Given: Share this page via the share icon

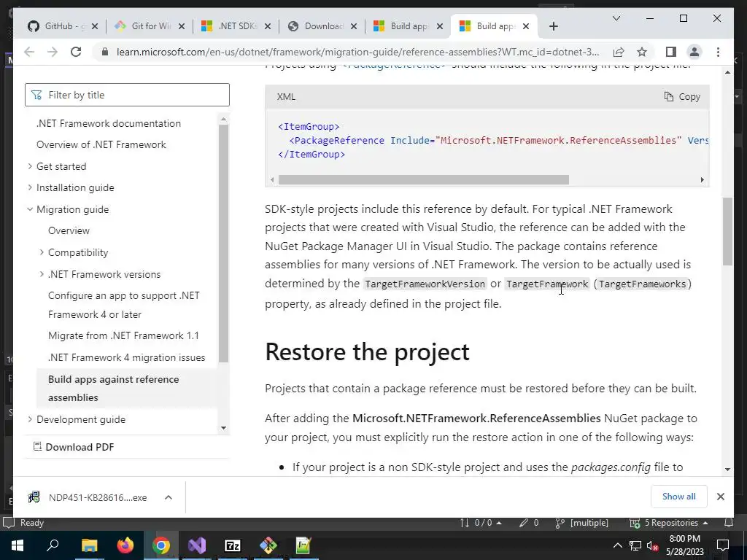Looking at the screenshot, I should pyautogui.click(x=619, y=52).
